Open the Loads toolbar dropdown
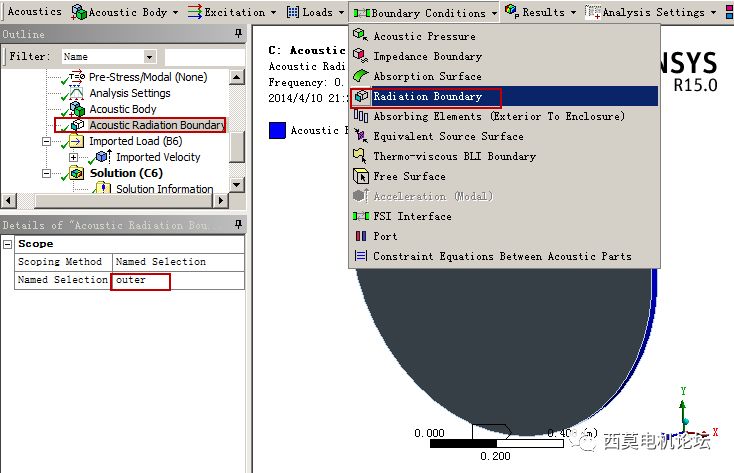734x473 pixels. point(341,13)
